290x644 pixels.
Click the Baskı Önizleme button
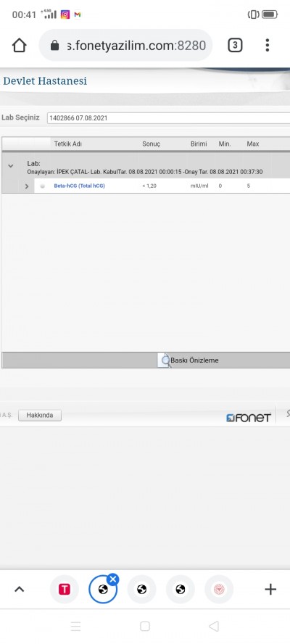pos(188,360)
